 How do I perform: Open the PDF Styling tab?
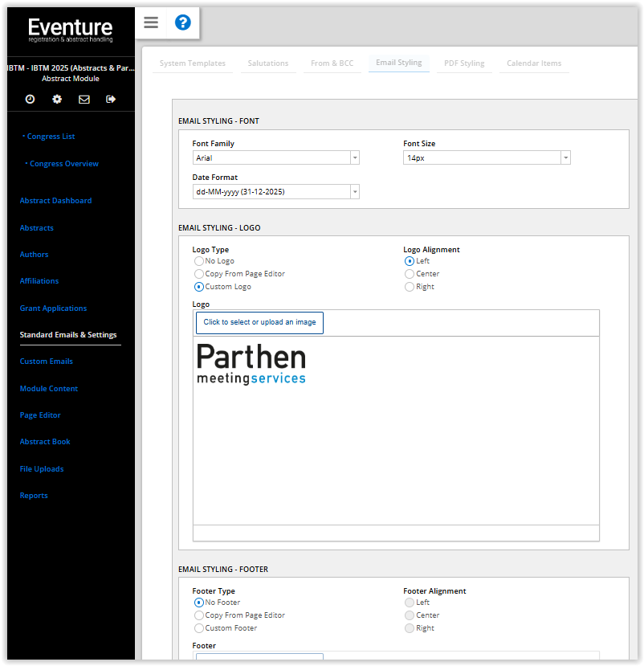[464, 63]
